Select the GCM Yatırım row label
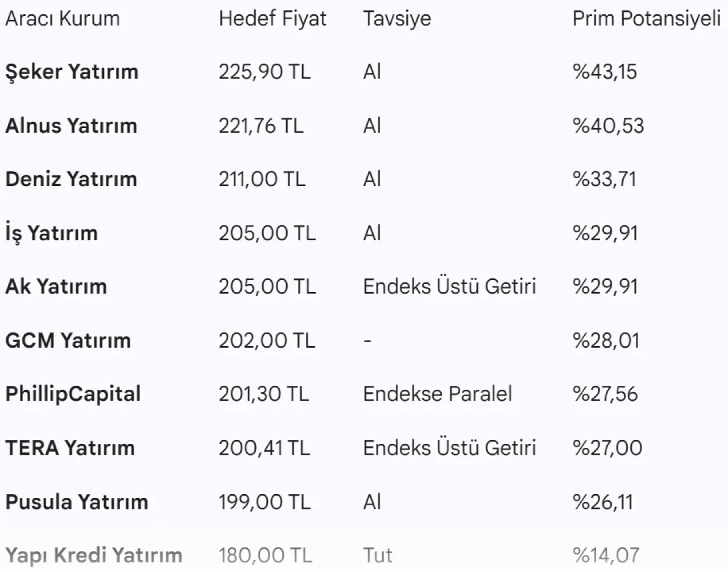 (x=68, y=341)
